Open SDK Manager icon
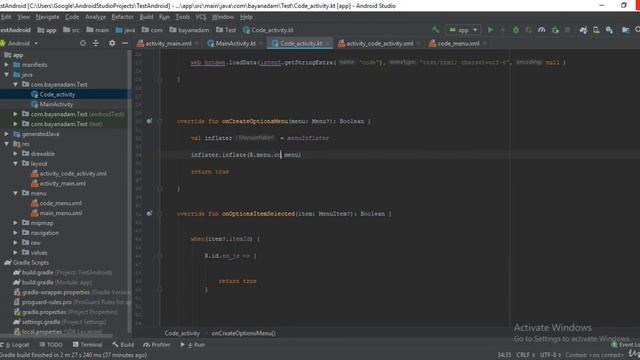The image size is (640, 360). (609, 30)
